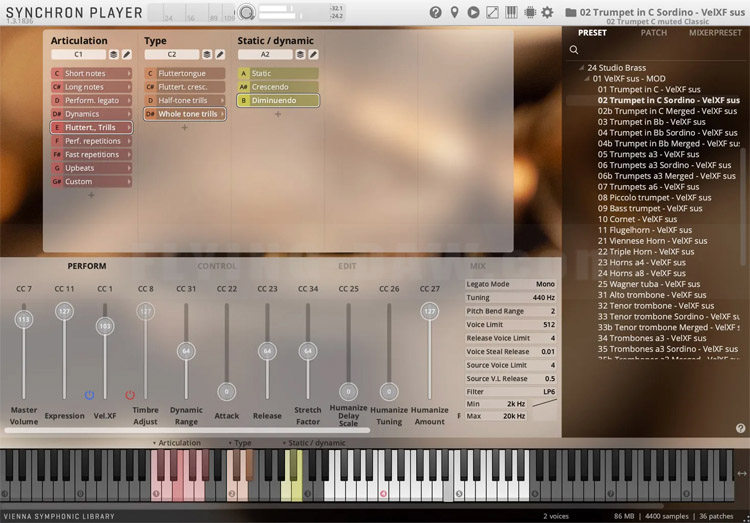Expand the Short notes articulation
Viewport: 750px width, 523px height.
pyautogui.click(x=129, y=73)
